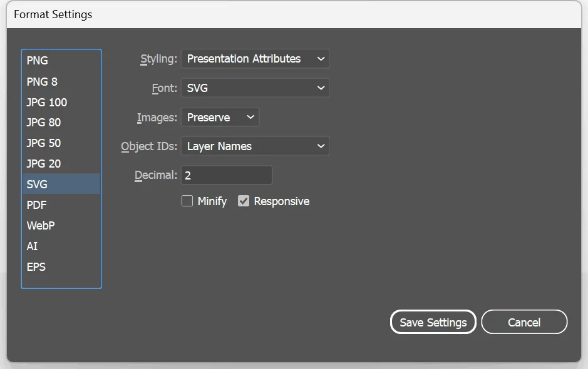Image resolution: width=588 pixels, height=369 pixels.
Task: Open the Styling dropdown
Action: pyautogui.click(x=255, y=58)
